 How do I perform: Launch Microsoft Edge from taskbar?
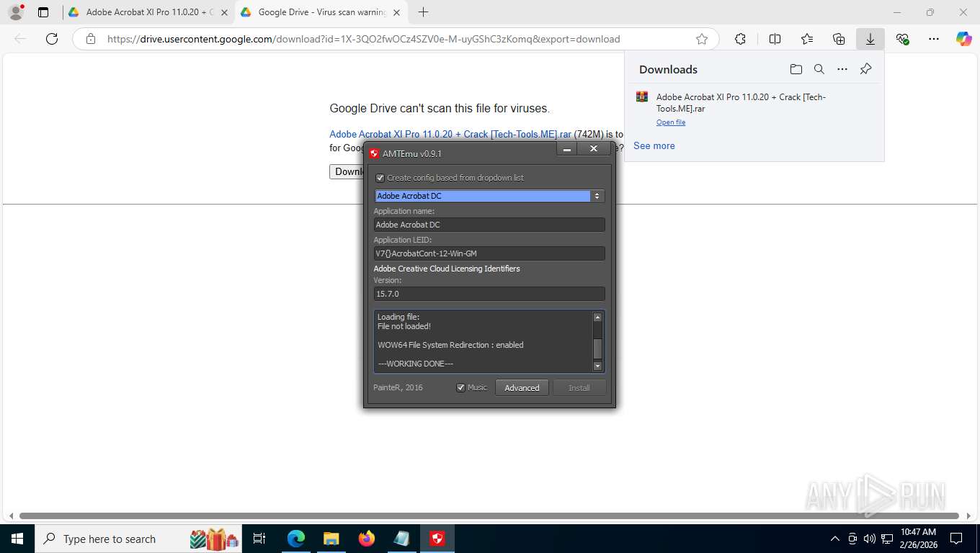click(296, 539)
